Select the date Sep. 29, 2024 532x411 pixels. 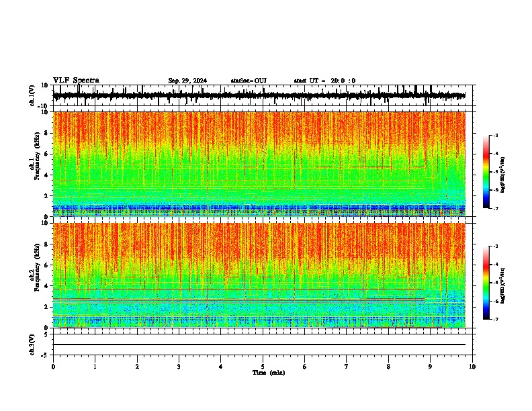(187, 81)
